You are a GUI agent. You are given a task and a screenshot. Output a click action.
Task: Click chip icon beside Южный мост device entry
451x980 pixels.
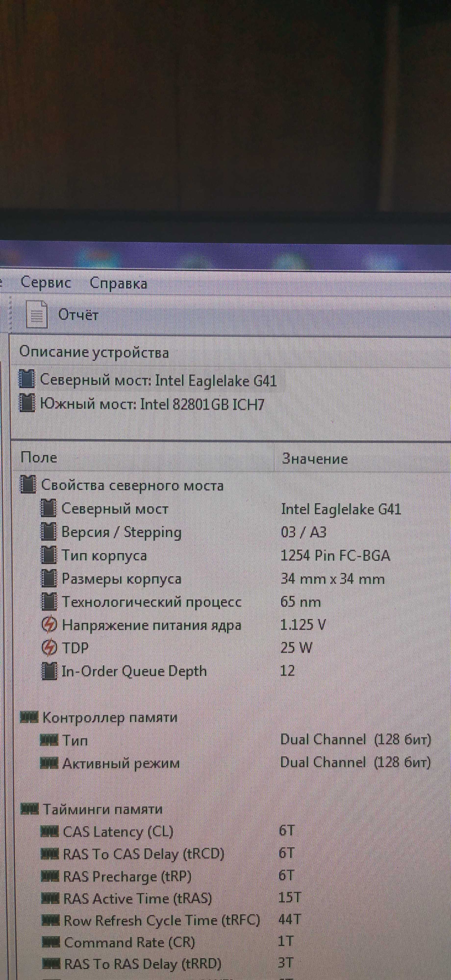pos(27,403)
